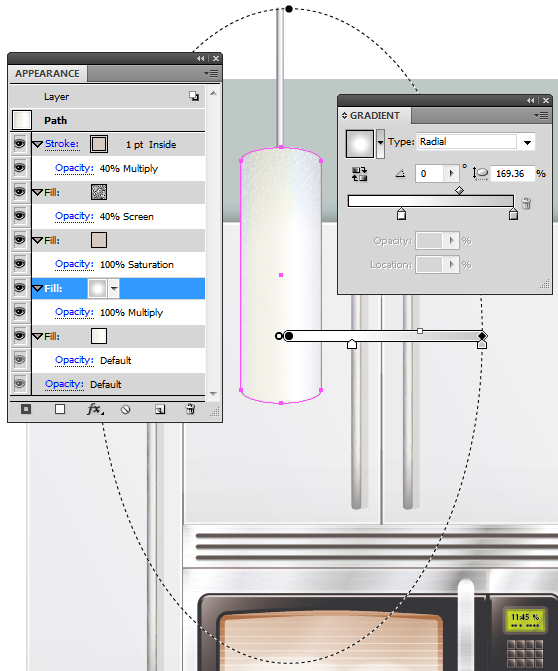Click the aspect ratio 169.36 field
Image resolution: width=558 pixels, height=671 pixels.
(x=512, y=173)
